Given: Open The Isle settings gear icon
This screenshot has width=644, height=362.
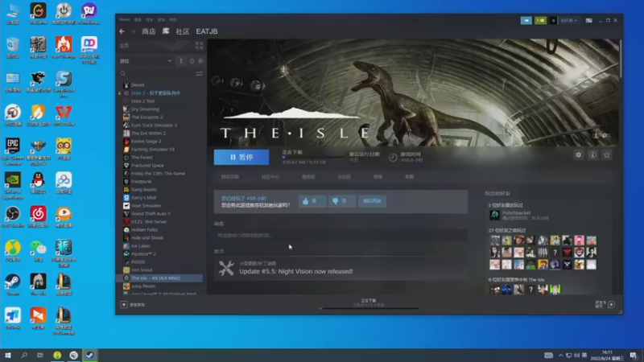Looking at the screenshot, I should pos(578,154).
